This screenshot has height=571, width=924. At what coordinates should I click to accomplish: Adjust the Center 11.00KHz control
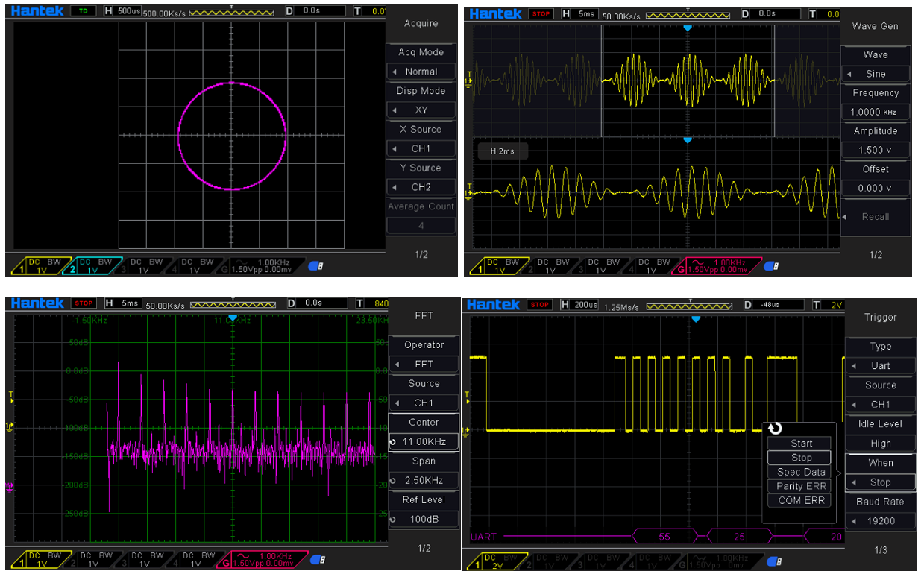coord(423,441)
